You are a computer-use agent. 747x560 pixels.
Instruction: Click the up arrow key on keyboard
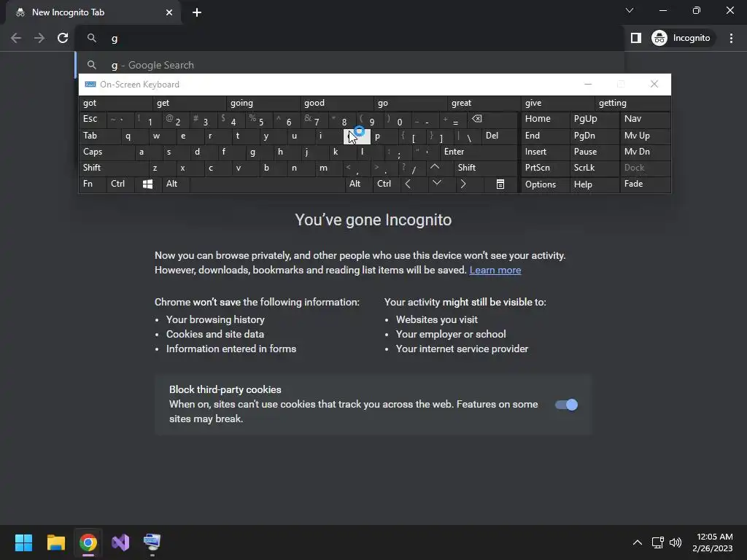click(x=435, y=167)
